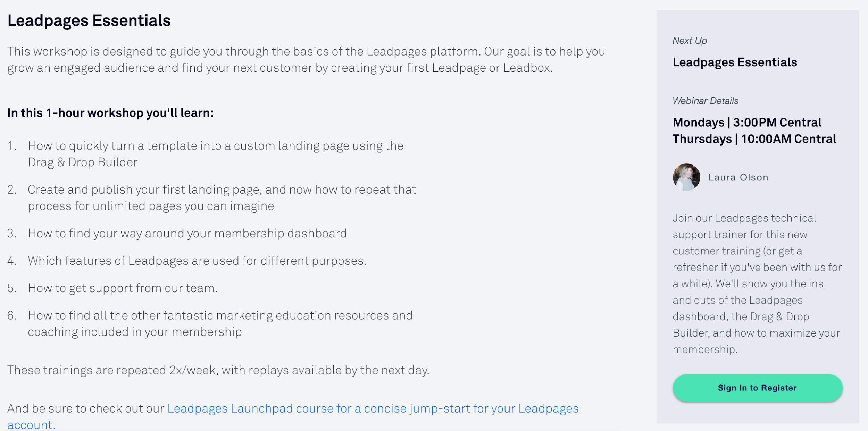Click the "Sign In to Register" button
Screen dimensions: 868x431
[757, 388]
